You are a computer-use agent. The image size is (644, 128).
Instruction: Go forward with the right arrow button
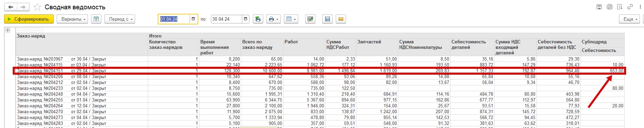tap(23, 7)
